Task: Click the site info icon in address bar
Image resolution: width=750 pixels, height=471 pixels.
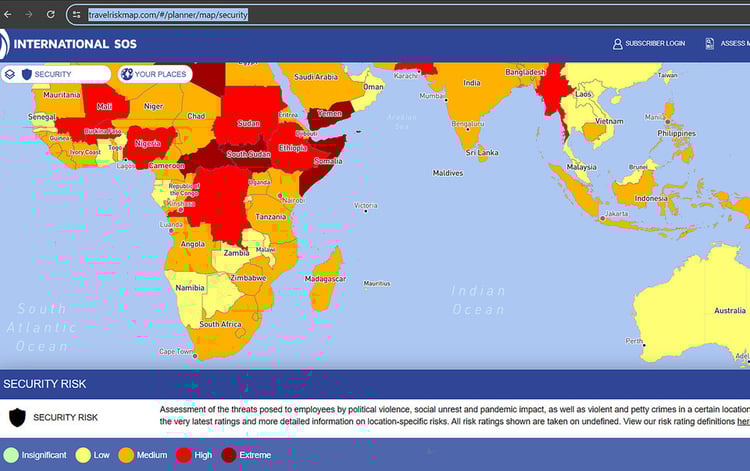Action: 77,15
